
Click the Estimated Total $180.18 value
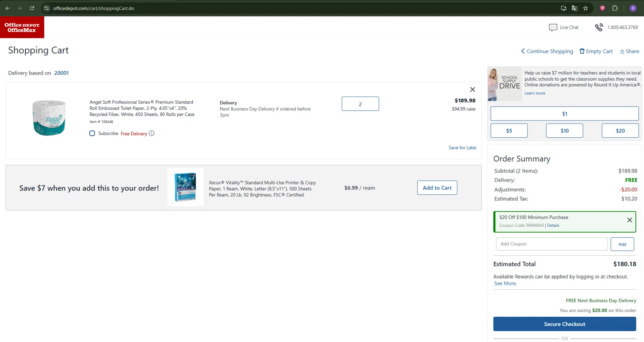(x=625, y=264)
